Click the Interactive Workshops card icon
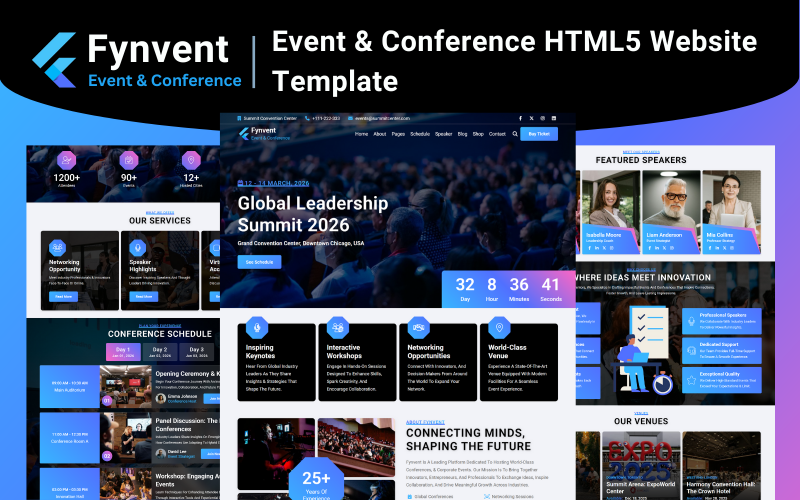Image resolution: width=800 pixels, height=500 pixels. (338, 327)
